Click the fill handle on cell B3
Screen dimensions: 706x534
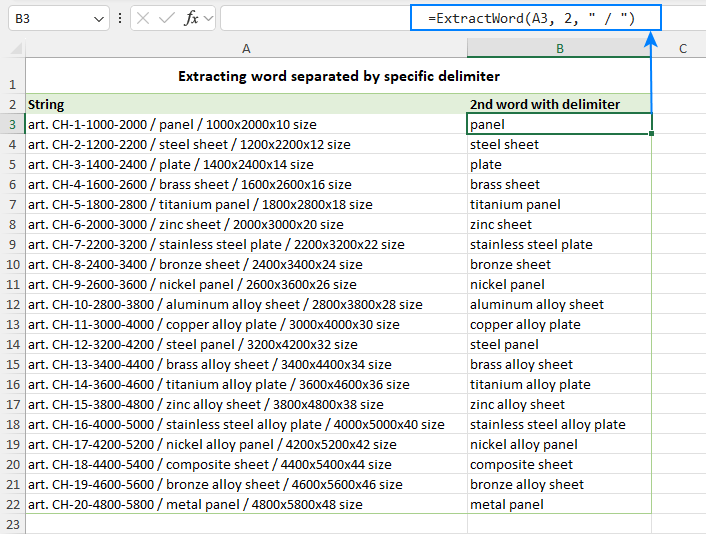coord(652,134)
